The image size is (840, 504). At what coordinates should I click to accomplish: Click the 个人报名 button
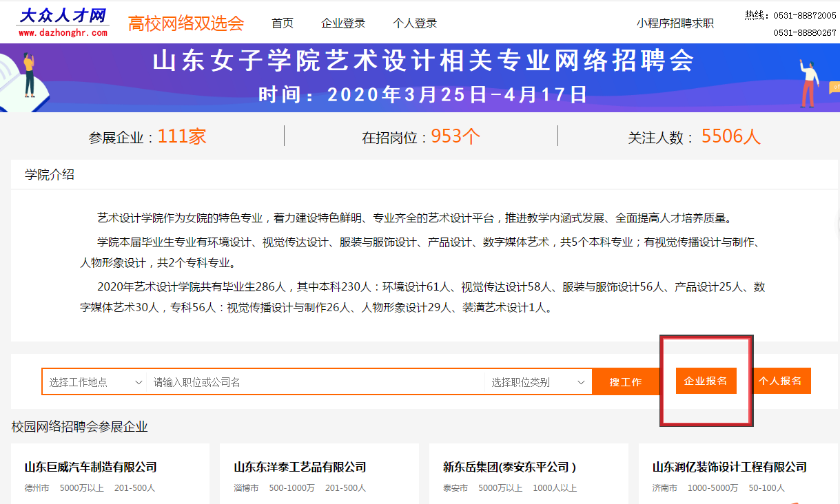tap(781, 381)
